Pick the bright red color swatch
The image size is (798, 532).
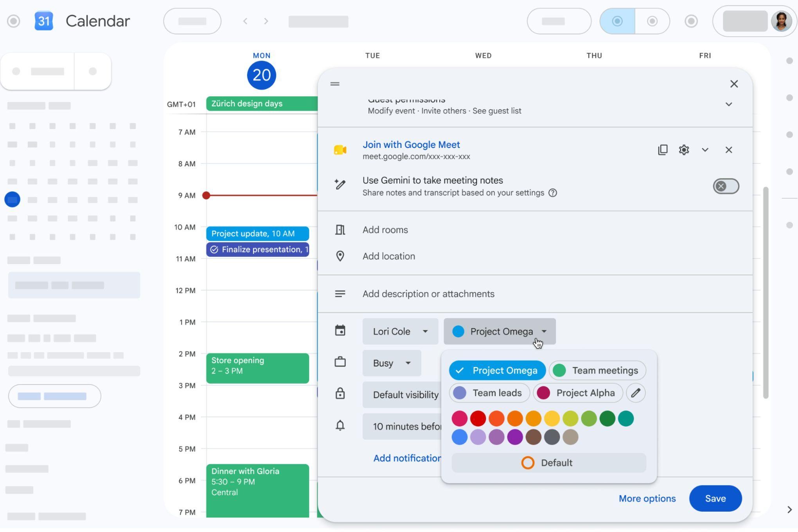point(478,419)
